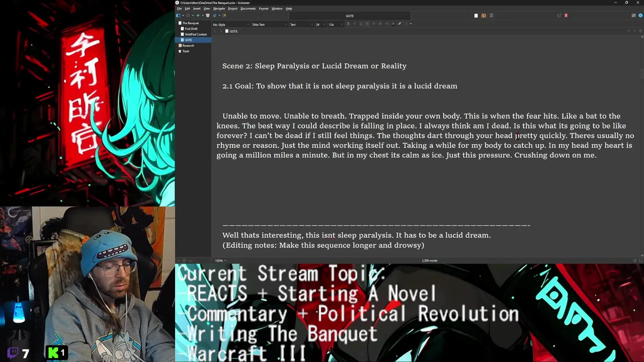Screen dimensions: 644x362
Task: Open the font variant Text dropdown
Action: coord(301,25)
